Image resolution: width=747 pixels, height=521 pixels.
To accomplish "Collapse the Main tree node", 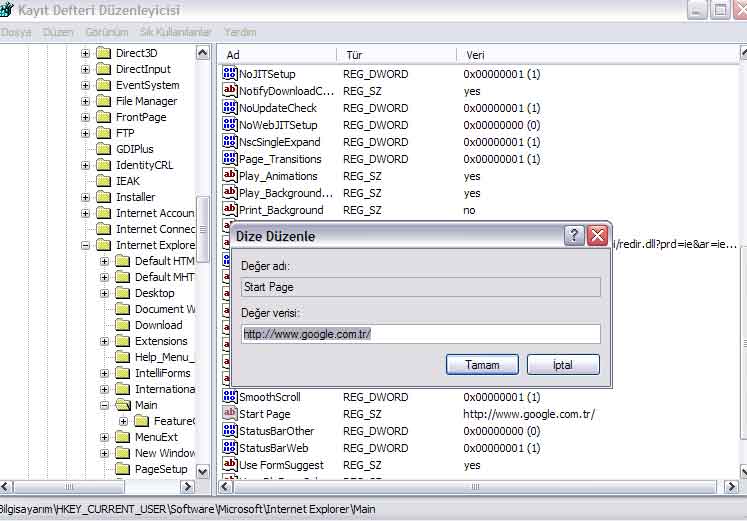I will click(x=104, y=405).
